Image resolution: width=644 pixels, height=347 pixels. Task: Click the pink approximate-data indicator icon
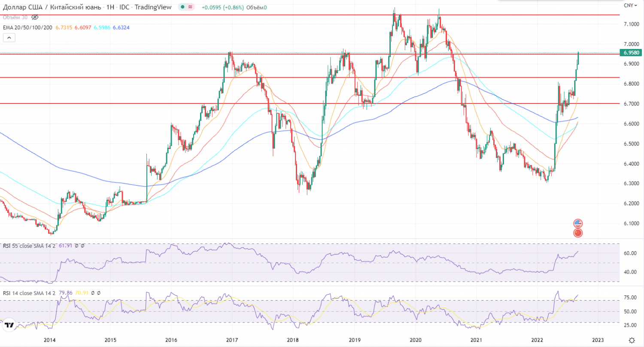click(x=191, y=7)
